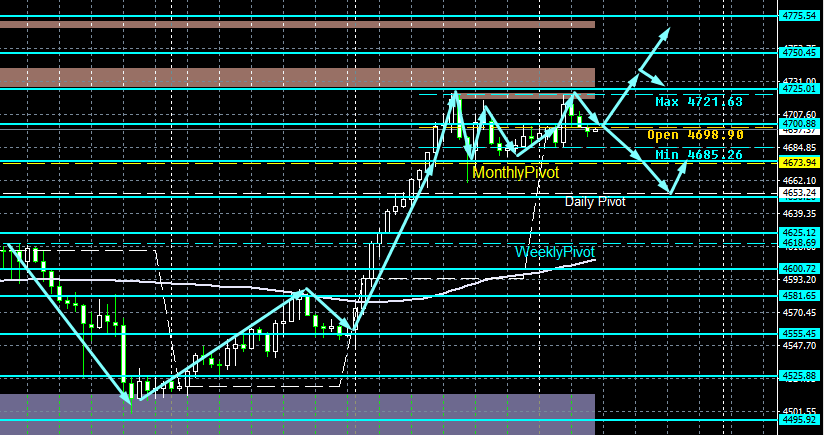
Task: Select the 4750.45 price level label
Action: pyautogui.click(x=799, y=53)
